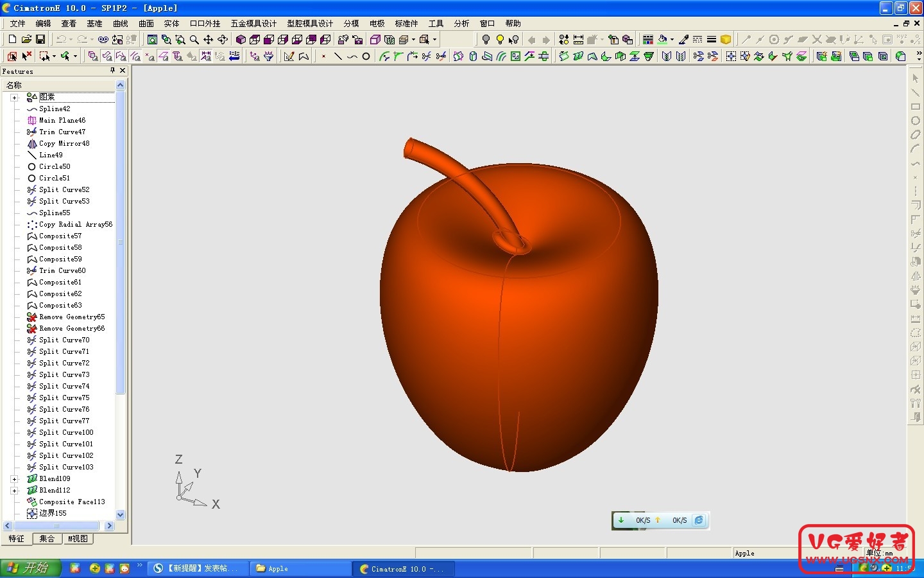924x578 pixels.
Task: Open the ruler measure tool
Action: pyautogui.click(x=578, y=40)
